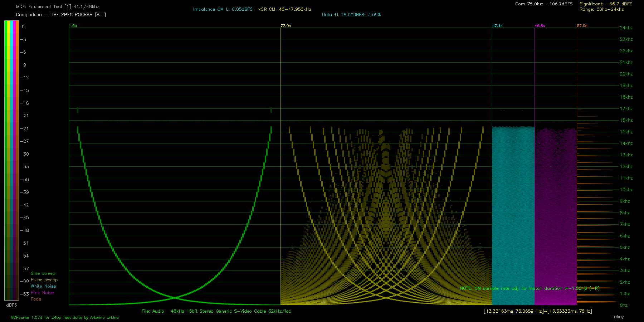
Task: Click the magenta pink noise spectrogram block
Action: [x=555, y=215]
